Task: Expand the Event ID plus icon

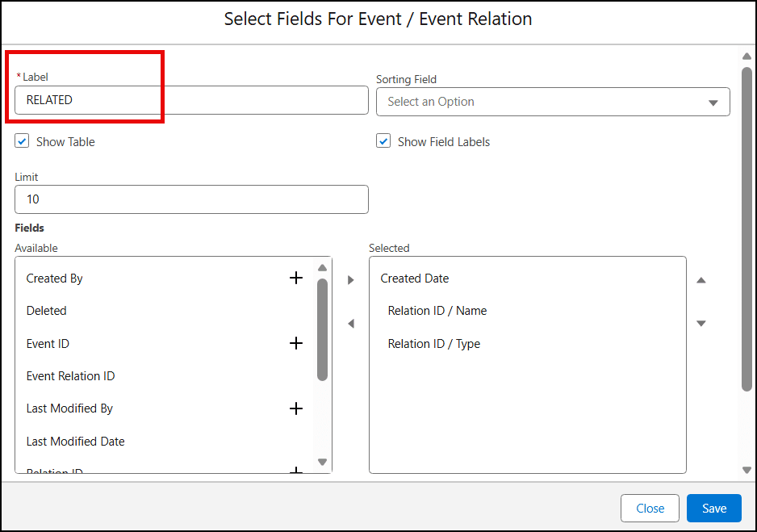Action: point(296,343)
